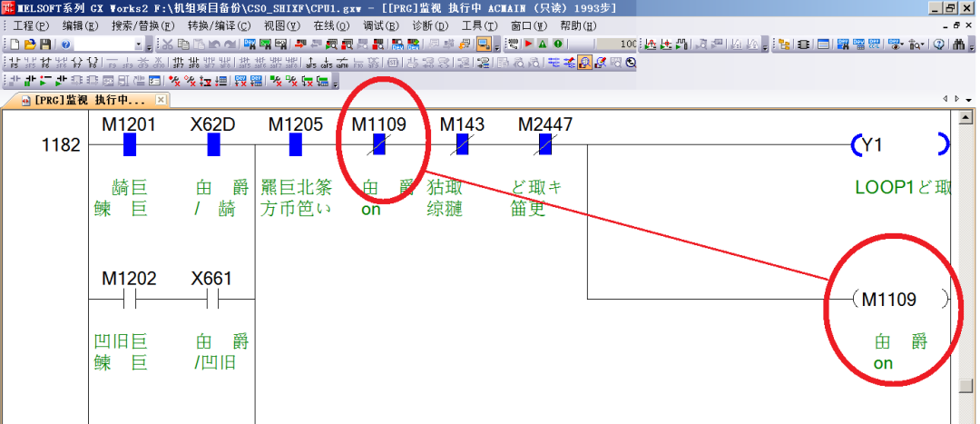Open the 工具(T) menu

click(x=479, y=26)
